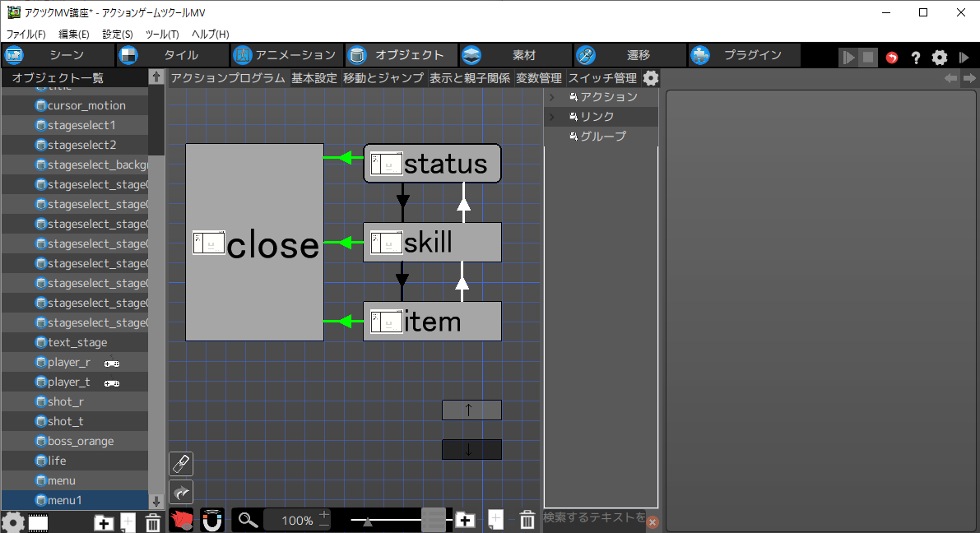
Task: Click the magnet snap icon
Action: (212, 520)
